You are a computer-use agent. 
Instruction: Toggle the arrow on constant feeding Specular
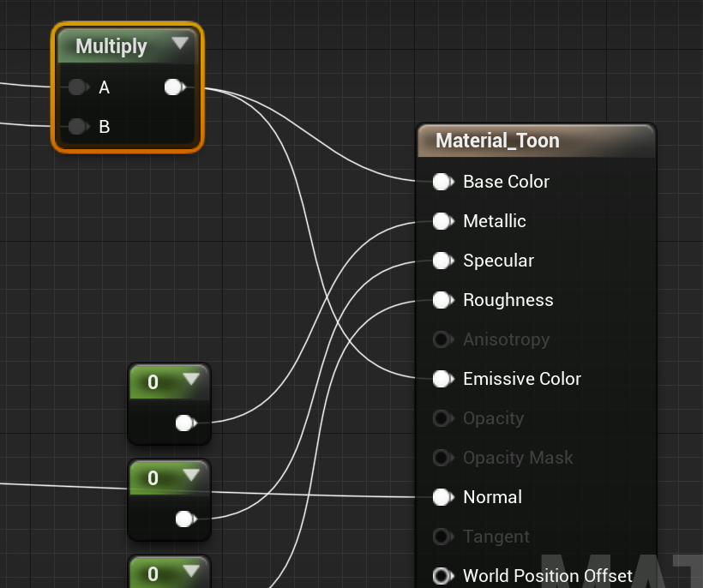click(x=191, y=475)
